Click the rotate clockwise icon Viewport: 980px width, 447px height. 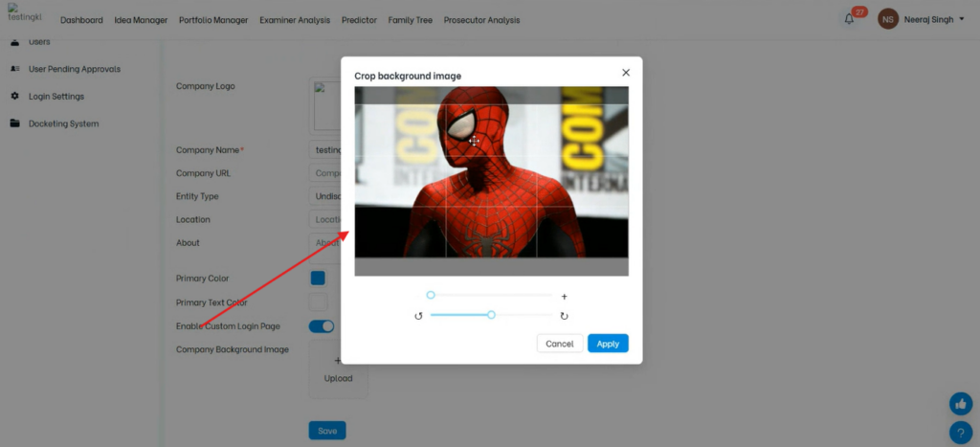click(564, 316)
